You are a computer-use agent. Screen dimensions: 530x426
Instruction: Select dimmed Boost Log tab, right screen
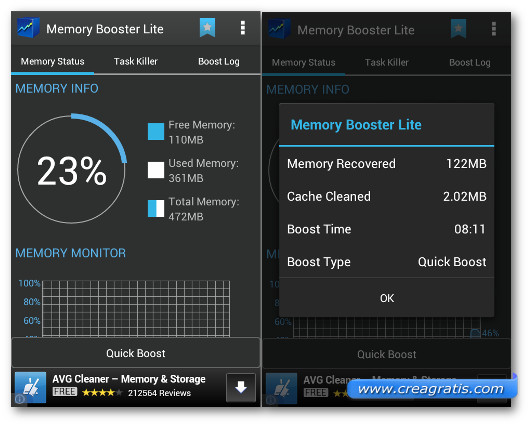click(470, 63)
